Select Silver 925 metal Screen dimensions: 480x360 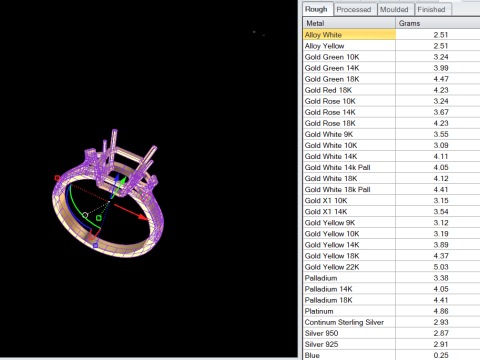[391, 344]
